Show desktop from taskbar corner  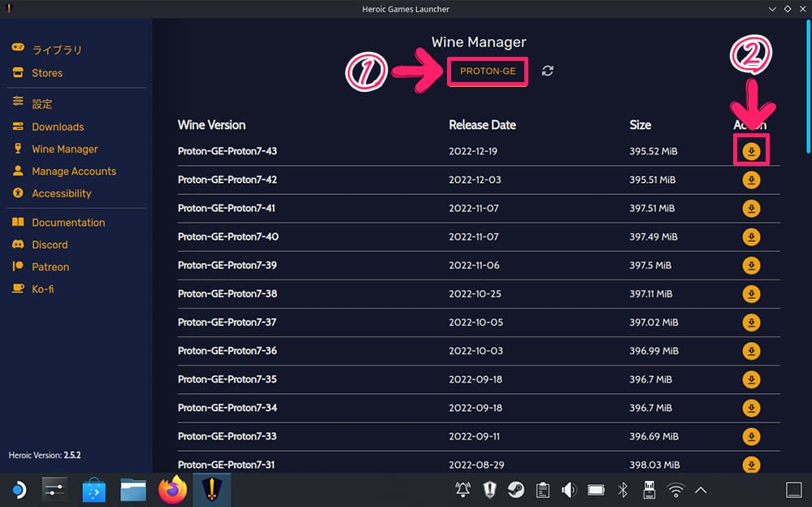(794, 489)
